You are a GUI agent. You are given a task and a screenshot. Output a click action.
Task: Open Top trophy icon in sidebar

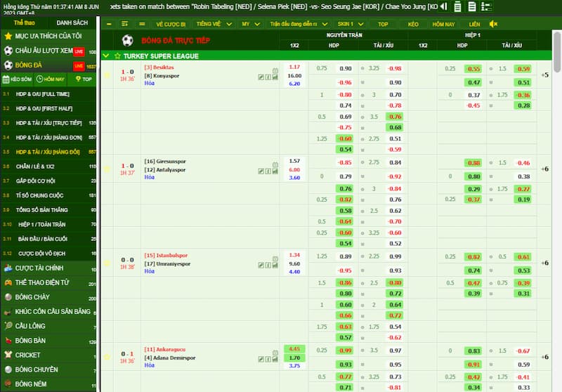(78, 79)
